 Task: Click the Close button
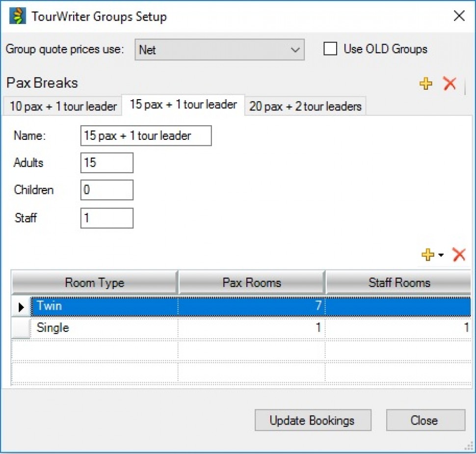point(425,421)
